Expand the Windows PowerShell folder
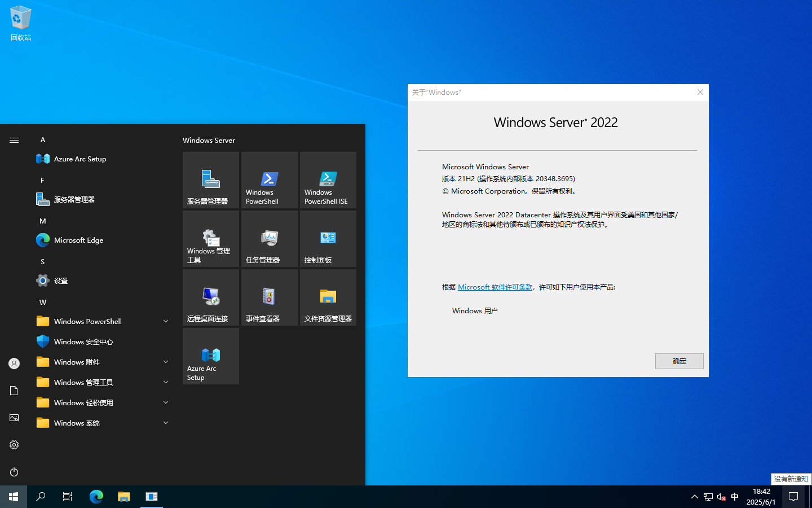 (165, 321)
